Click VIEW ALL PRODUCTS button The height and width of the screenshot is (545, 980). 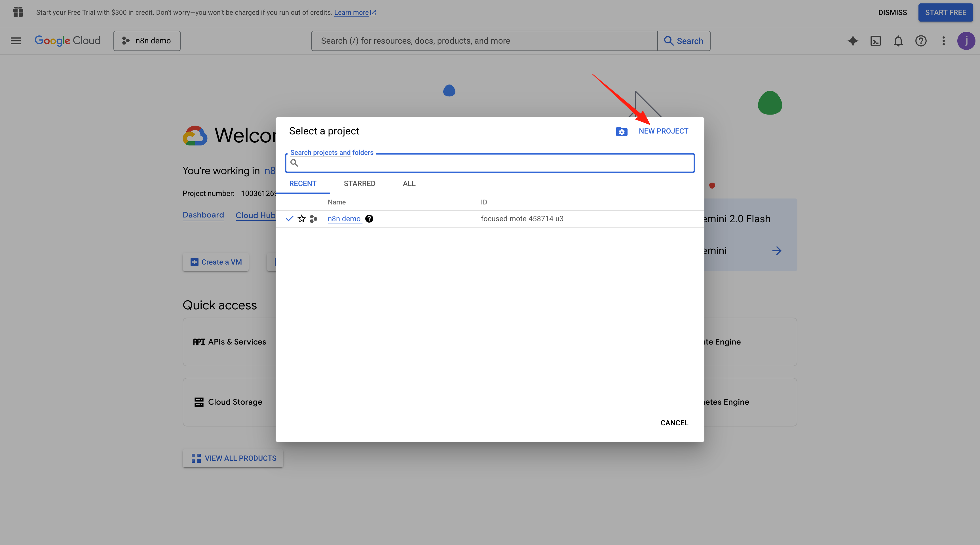[x=233, y=458]
